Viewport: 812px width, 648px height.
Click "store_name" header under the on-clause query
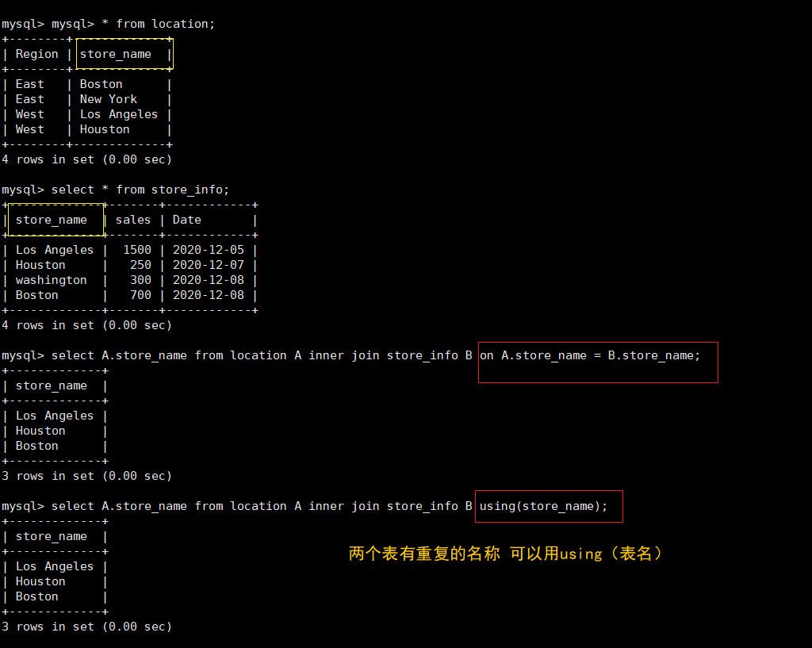[x=52, y=385]
